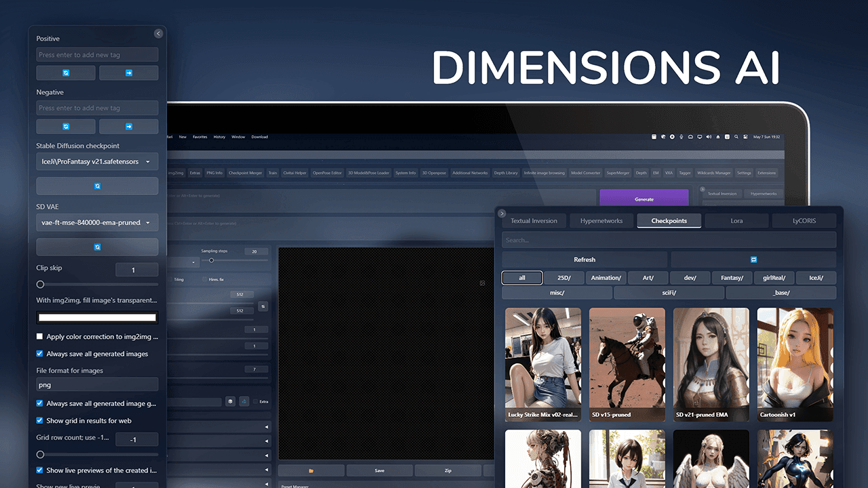Collapse the left settings panel arrow
This screenshot has width=868, height=488.
(158, 33)
